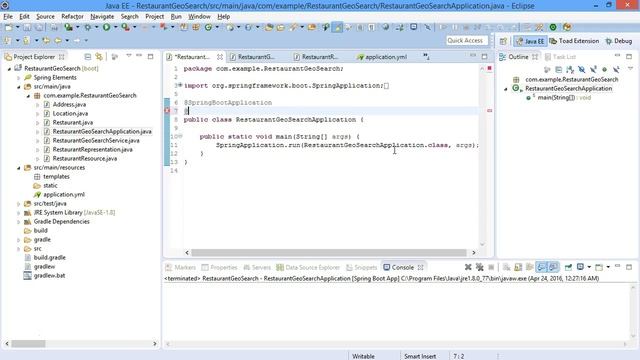Open the Refactor menu
The image size is (640, 360).
tap(72, 16)
